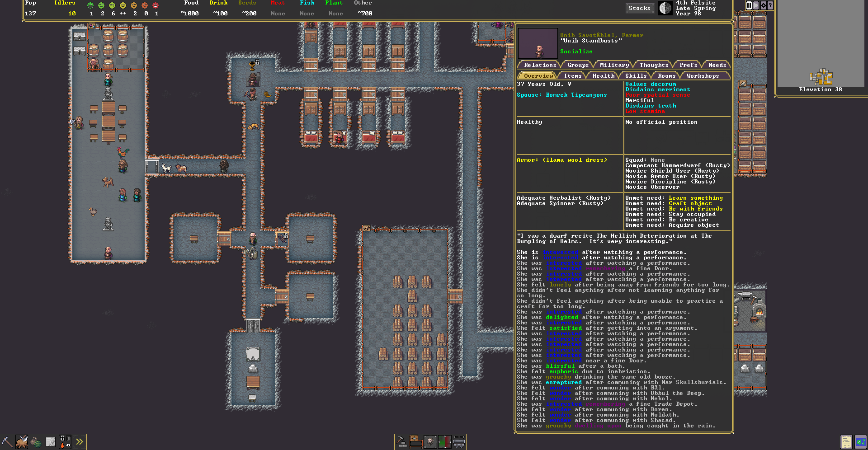This screenshot has width=868, height=450.
Task: Expand the toolbar with double chevron
Action: click(x=79, y=442)
